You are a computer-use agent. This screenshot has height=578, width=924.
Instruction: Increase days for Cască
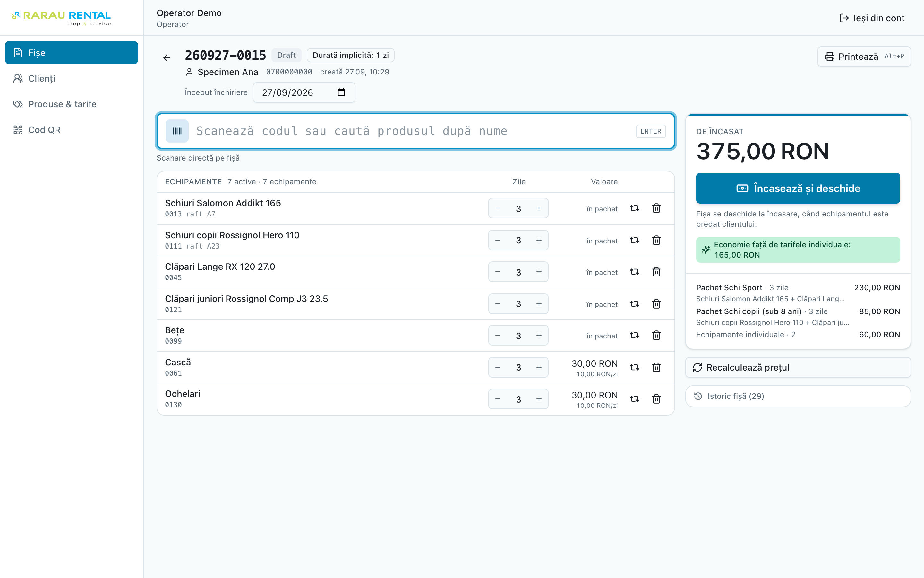[x=539, y=367]
